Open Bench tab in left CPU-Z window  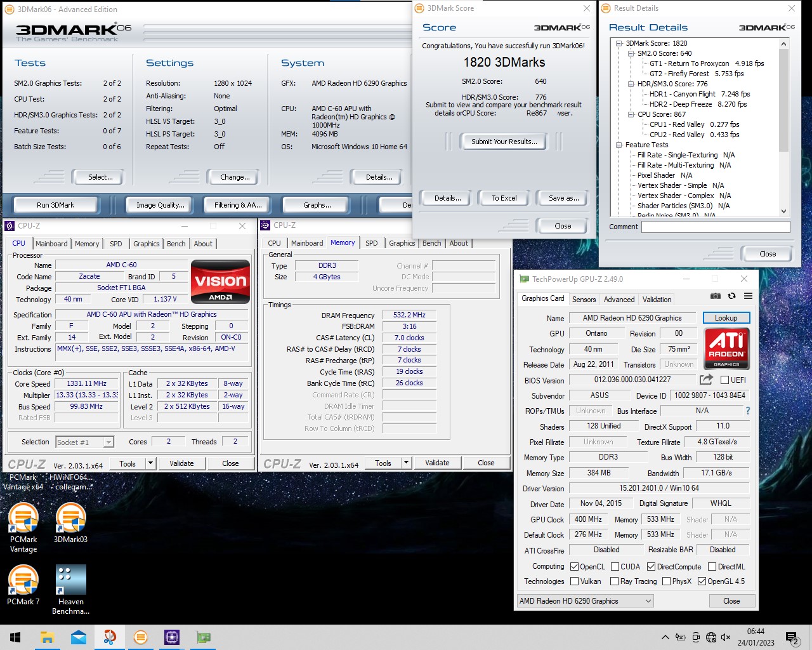coord(176,244)
